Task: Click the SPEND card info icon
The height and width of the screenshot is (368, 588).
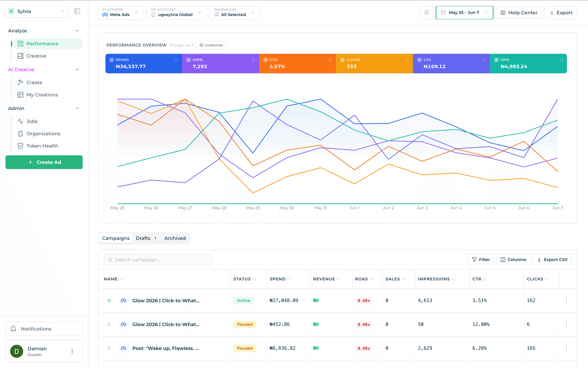Action: tap(176, 60)
